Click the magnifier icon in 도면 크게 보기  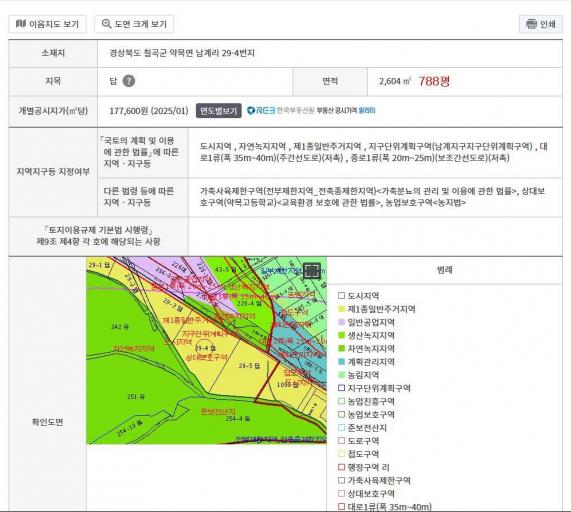(x=106, y=24)
